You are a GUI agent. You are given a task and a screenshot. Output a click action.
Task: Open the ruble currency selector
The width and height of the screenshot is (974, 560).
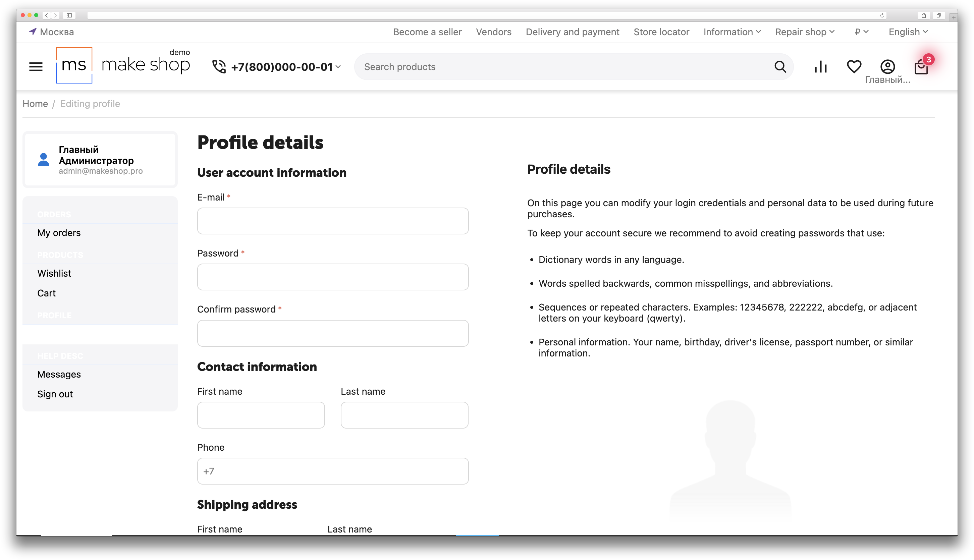tap(861, 32)
